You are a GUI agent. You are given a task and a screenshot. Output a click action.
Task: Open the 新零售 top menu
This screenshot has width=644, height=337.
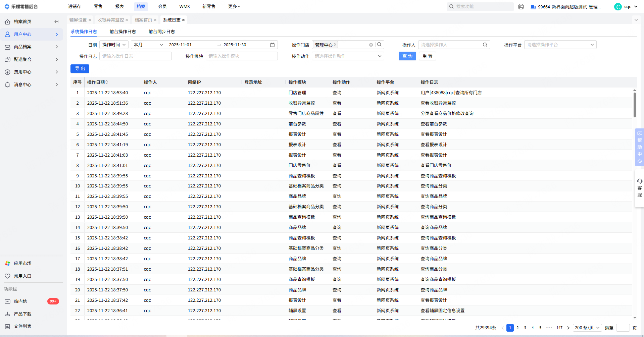[209, 7]
